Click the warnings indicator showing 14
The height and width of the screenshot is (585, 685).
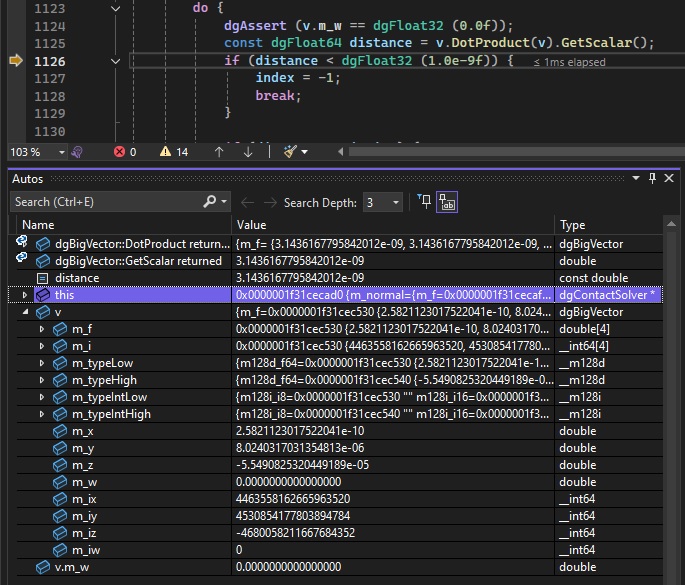pos(171,152)
